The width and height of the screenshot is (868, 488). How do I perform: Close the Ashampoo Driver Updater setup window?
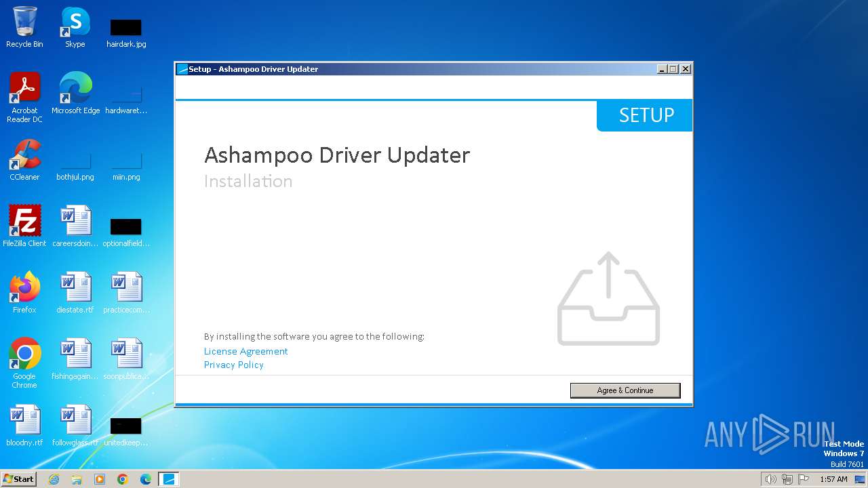click(686, 69)
